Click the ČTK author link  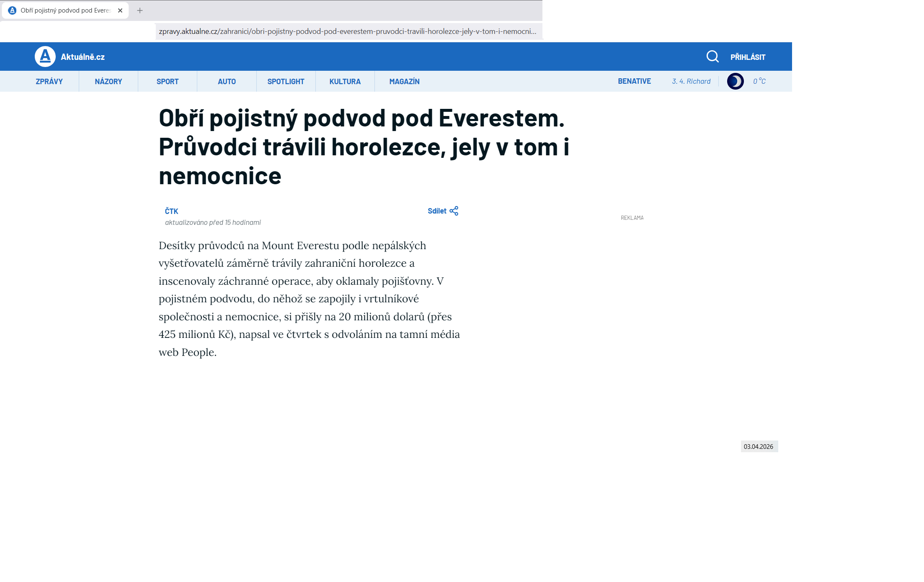coord(171,211)
